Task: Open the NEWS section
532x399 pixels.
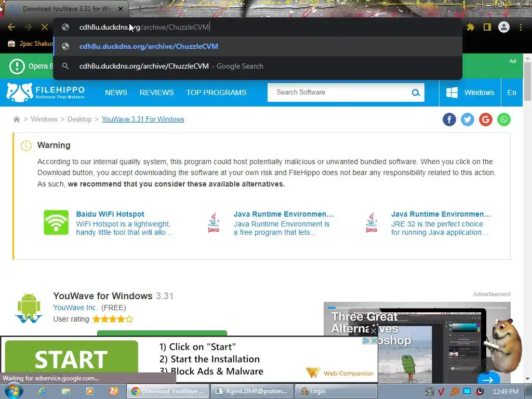Action: coord(116,92)
